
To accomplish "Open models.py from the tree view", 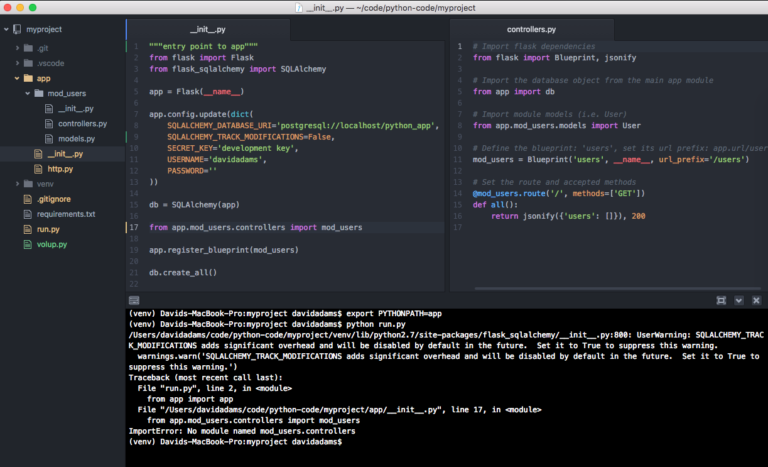I will tap(76, 138).
